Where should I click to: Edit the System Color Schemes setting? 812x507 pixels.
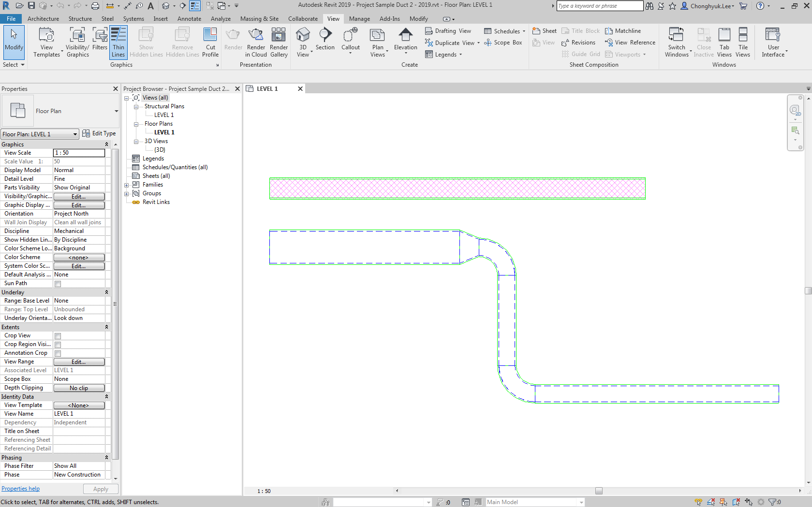coord(79,266)
